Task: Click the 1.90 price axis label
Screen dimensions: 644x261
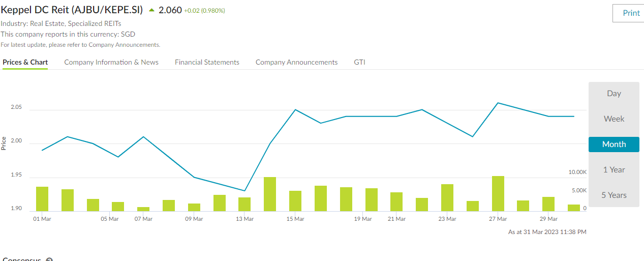Action: (x=17, y=209)
